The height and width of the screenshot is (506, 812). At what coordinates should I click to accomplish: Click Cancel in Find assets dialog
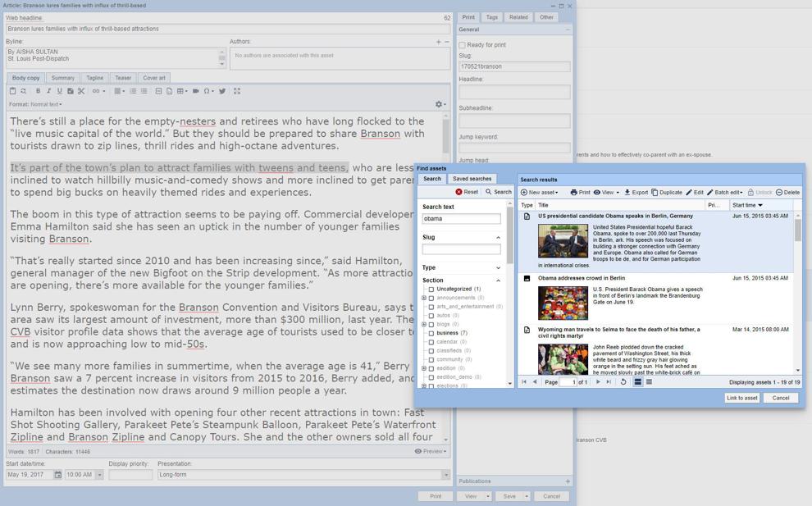pos(780,398)
